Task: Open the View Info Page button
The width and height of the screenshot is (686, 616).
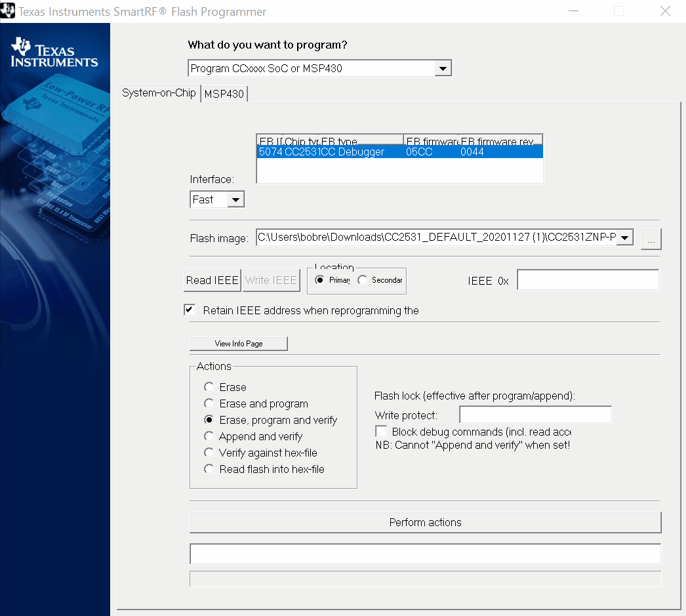Action: tap(239, 344)
